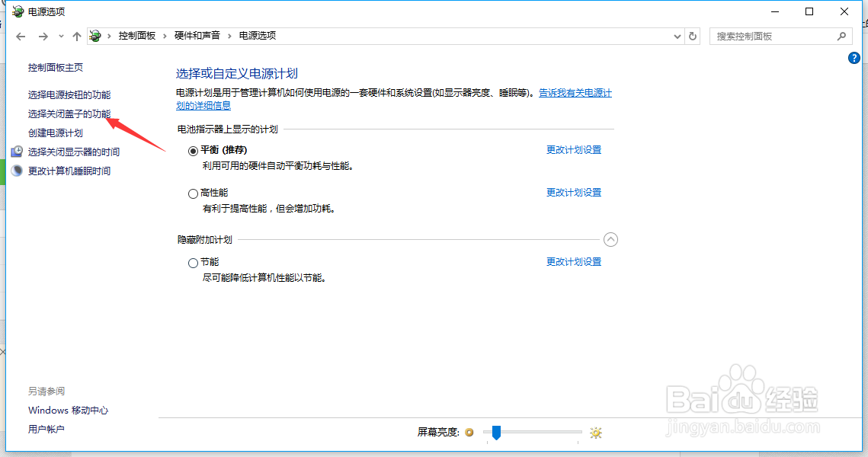Viewport: 868px width, 457px height.
Task: Open the address bar dropdown arrow
Action: (x=677, y=35)
